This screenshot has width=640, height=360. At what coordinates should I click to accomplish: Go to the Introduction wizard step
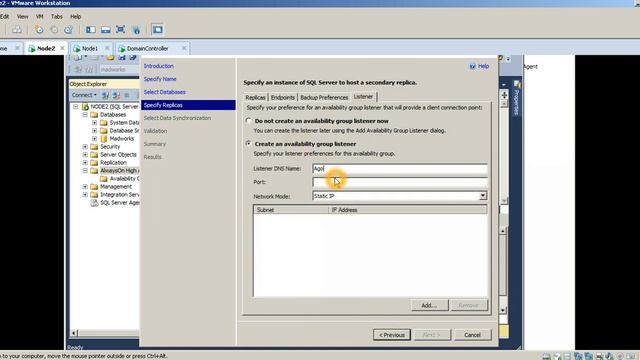coord(158,66)
